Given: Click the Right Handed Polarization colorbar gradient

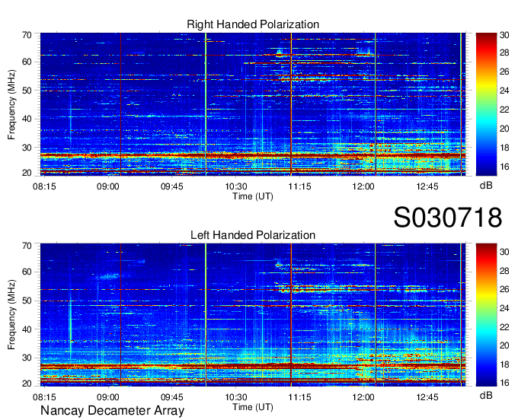Looking at the screenshot, I should tap(486, 104).
